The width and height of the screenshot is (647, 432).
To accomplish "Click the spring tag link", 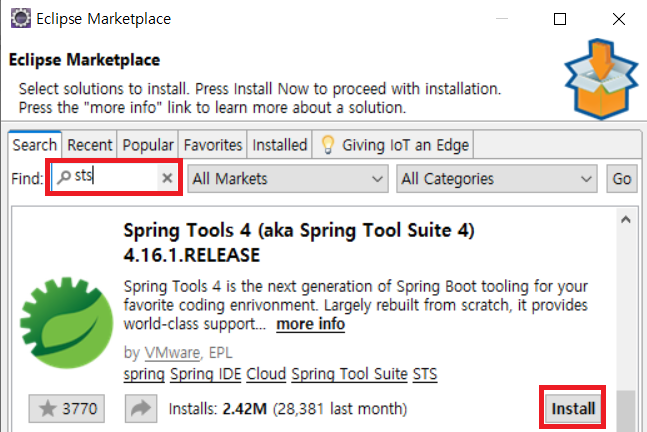I will click(144, 374).
